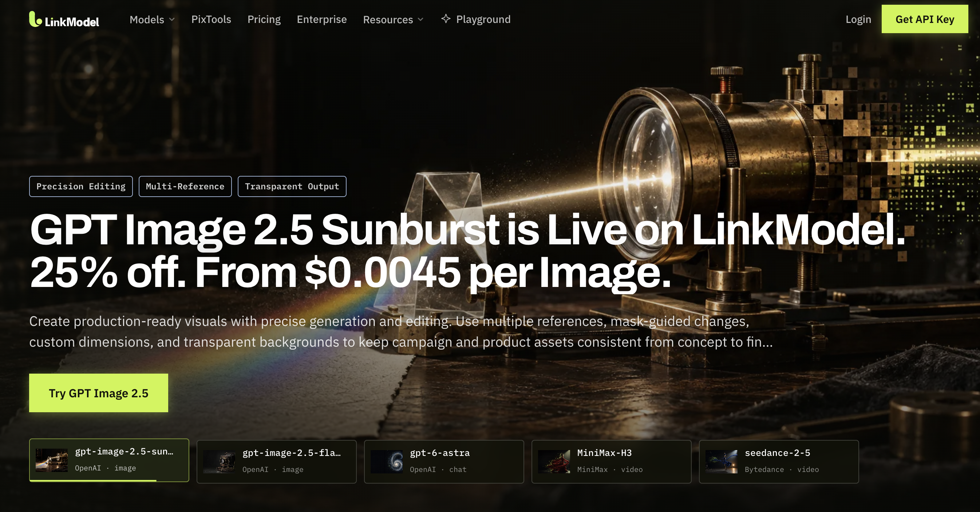Open the Playground nav link

pyautogui.click(x=476, y=19)
